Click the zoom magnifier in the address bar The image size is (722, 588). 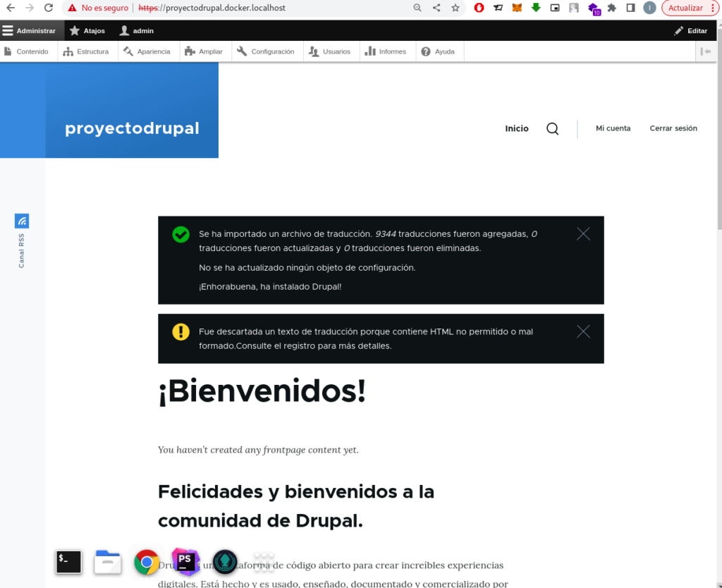click(x=417, y=8)
